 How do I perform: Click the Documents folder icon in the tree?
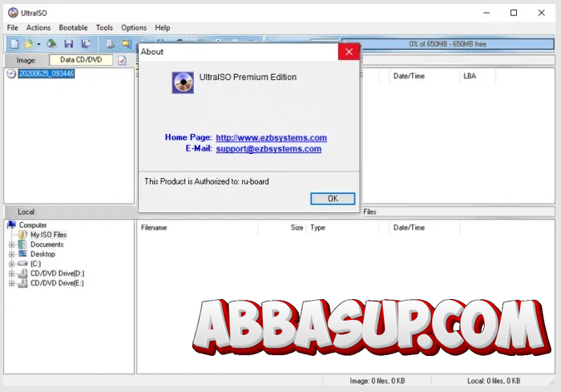click(22, 244)
